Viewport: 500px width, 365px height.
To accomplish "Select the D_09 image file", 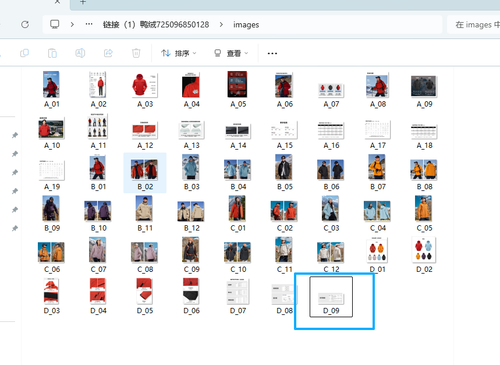I will (x=331, y=297).
